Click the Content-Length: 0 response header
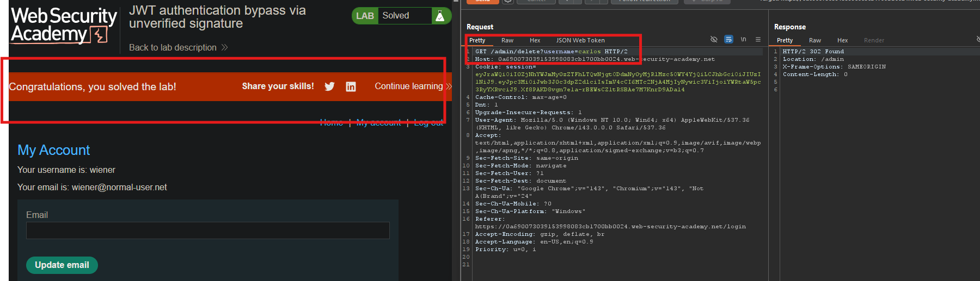The width and height of the screenshot is (980, 281). pos(815,74)
